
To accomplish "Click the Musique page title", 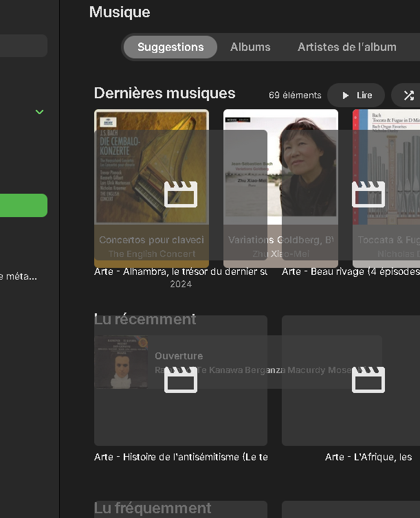I will tap(120, 12).
